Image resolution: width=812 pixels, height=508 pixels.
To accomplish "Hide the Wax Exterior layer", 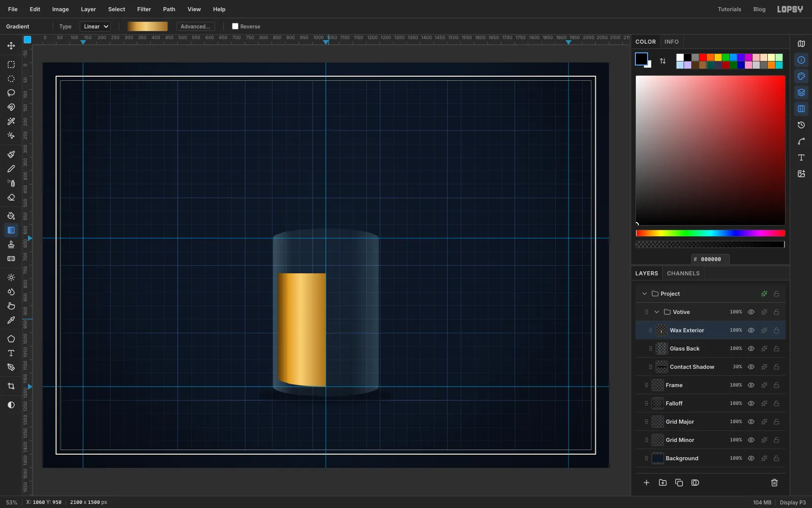I will [x=751, y=330].
